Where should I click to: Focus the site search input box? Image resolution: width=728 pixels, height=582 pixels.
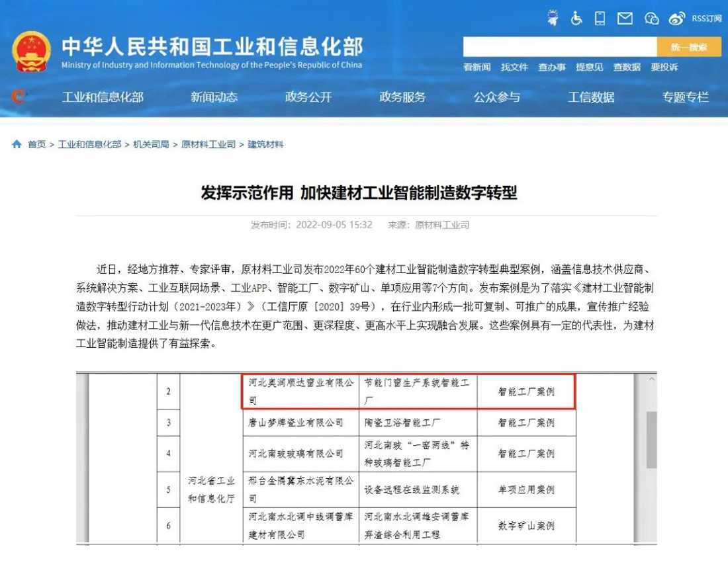pos(559,47)
